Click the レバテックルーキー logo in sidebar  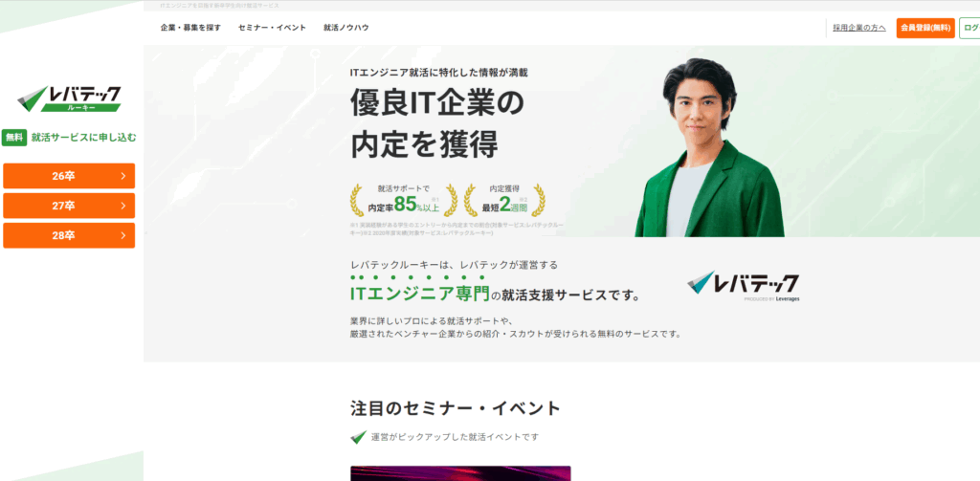point(69,98)
